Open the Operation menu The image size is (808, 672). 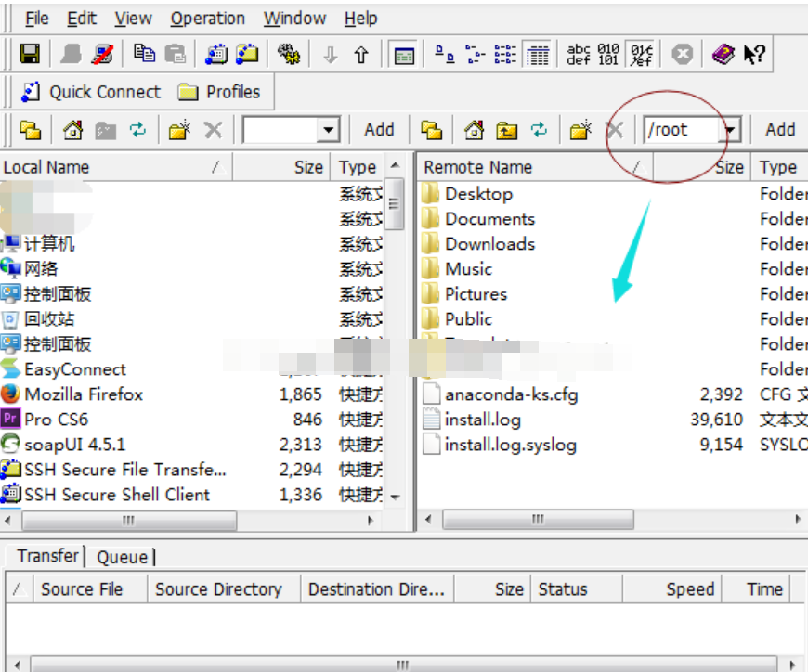[208, 19]
